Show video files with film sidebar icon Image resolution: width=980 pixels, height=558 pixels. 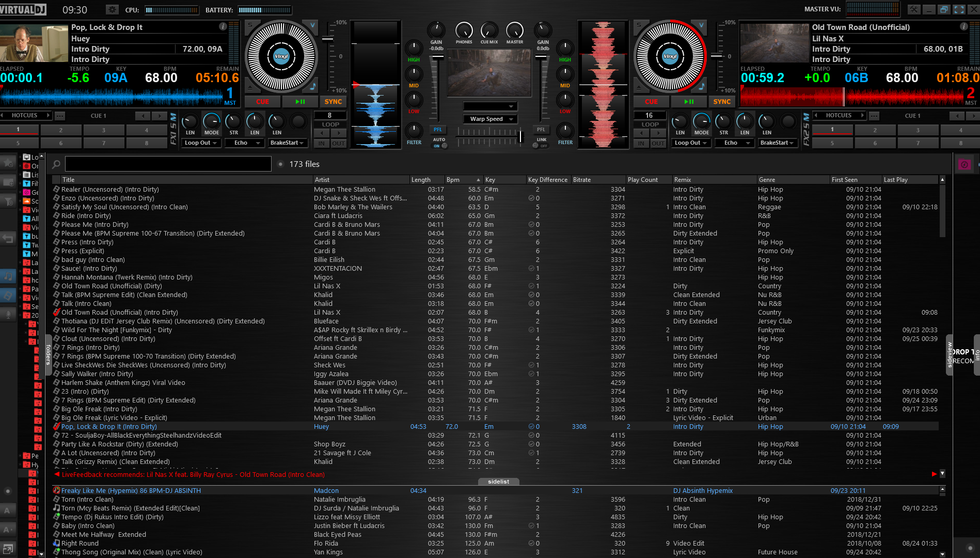(x=8, y=296)
